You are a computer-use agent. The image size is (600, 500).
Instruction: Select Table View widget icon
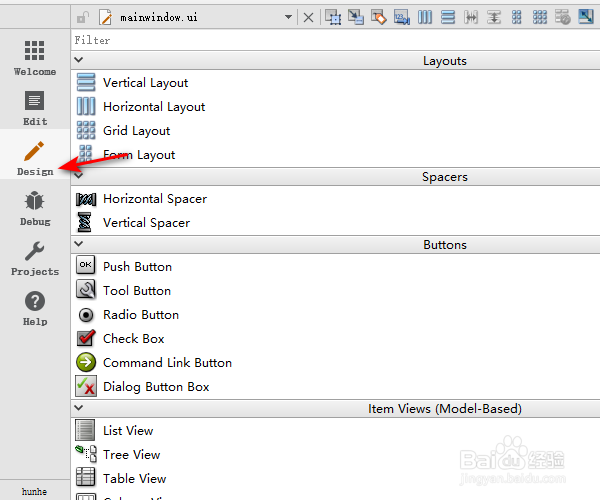click(x=85, y=477)
